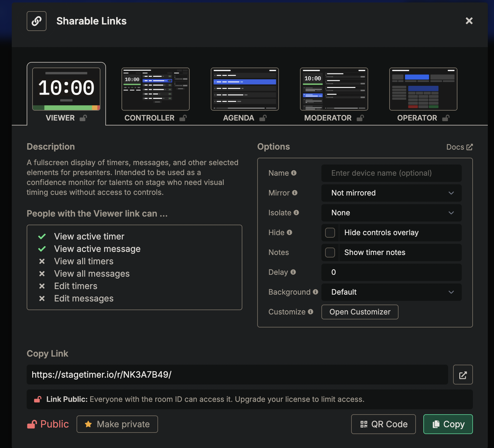Open link in new tab icon
Viewport: 494px width, 448px height.
tap(463, 375)
